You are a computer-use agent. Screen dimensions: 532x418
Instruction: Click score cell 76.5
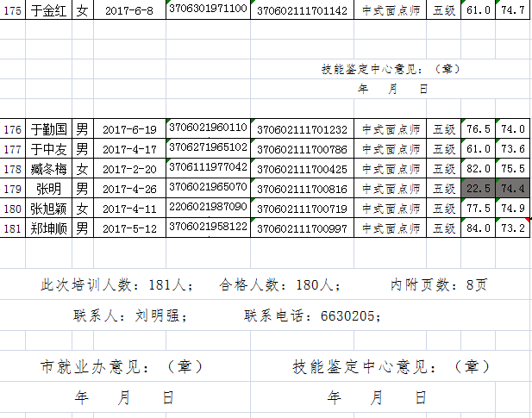pyautogui.click(x=478, y=128)
